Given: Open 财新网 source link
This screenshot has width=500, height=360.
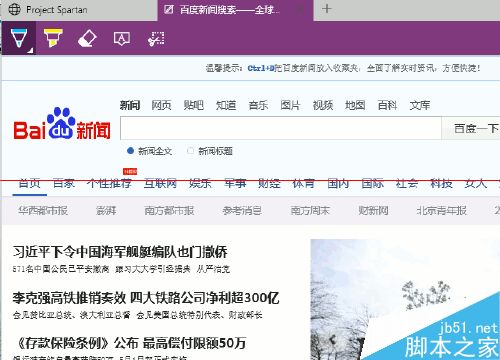Looking at the screenshot, I should click(373, 210).
